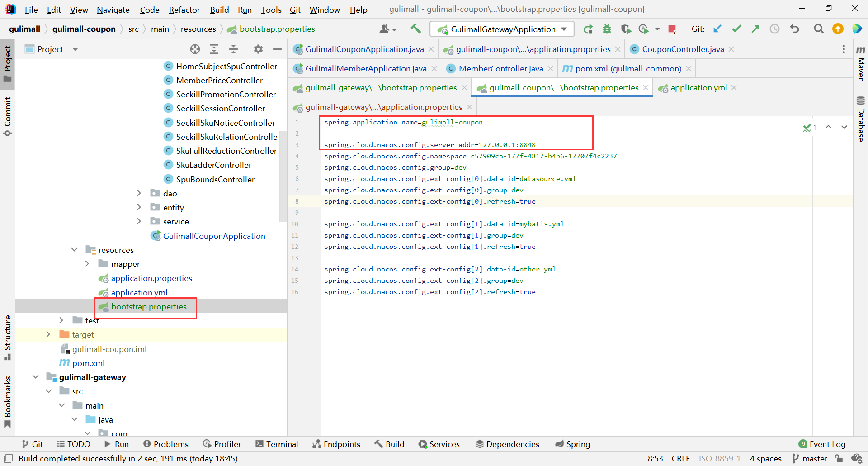
Task: Open the JetBrains Toolbox colorful icon
Action: (857, 29)
